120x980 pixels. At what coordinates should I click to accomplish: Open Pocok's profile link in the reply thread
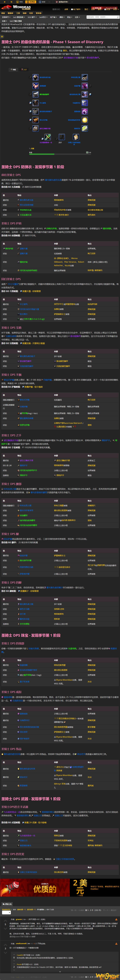[x=19, y=964]
